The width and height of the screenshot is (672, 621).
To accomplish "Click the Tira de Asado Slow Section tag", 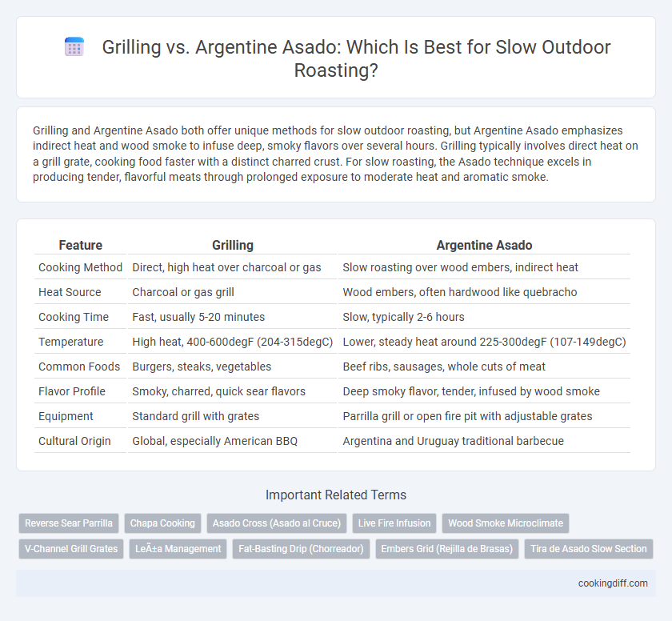I will (x=589, y=549).
